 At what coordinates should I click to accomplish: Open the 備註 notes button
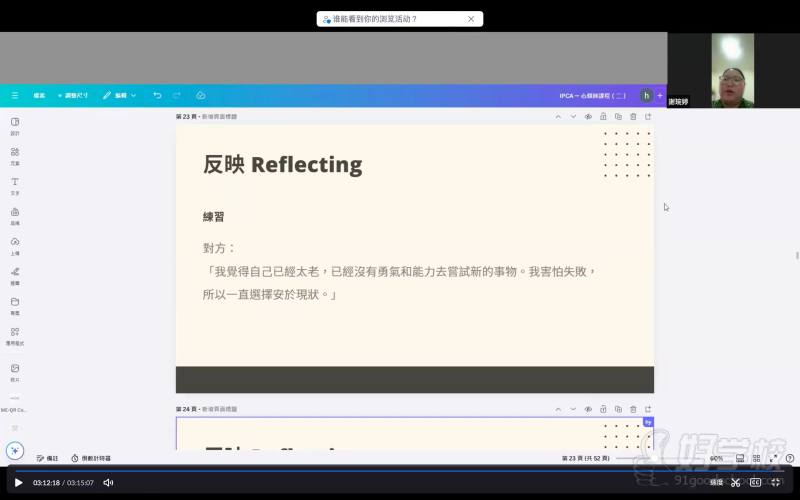[47, 458]
